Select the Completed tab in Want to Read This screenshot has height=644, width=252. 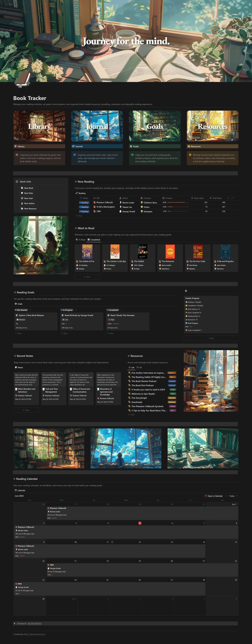click(x=94, y=239)
